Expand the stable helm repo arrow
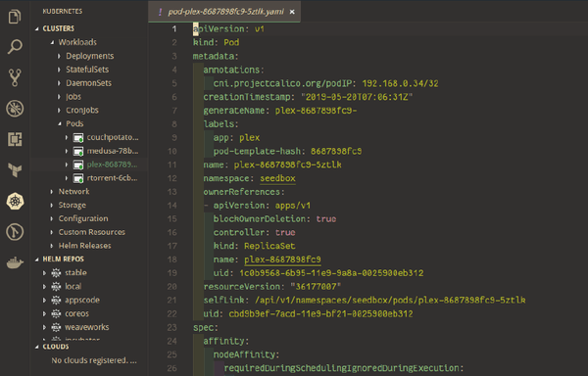The height and width of the screenshot is (376, 588). coord(44,273)
